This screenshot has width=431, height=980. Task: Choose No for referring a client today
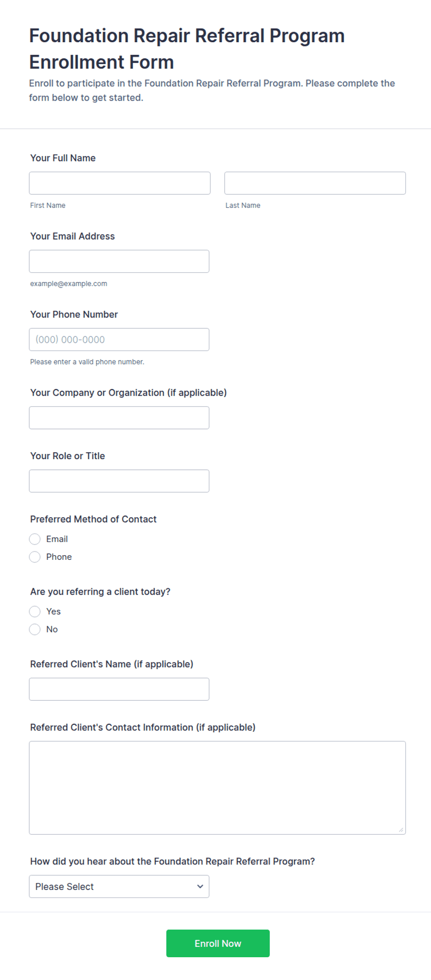click(x=35, y=629)
